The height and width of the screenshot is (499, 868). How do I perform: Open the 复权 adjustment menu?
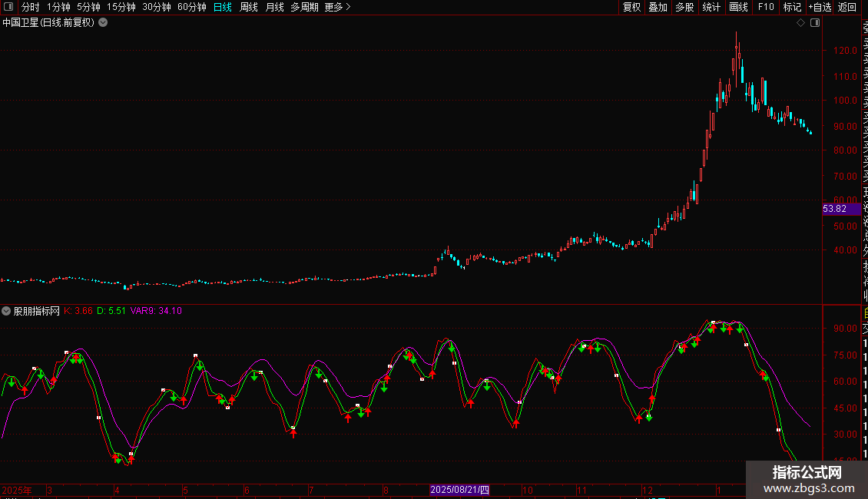click(x=631, y=7)
